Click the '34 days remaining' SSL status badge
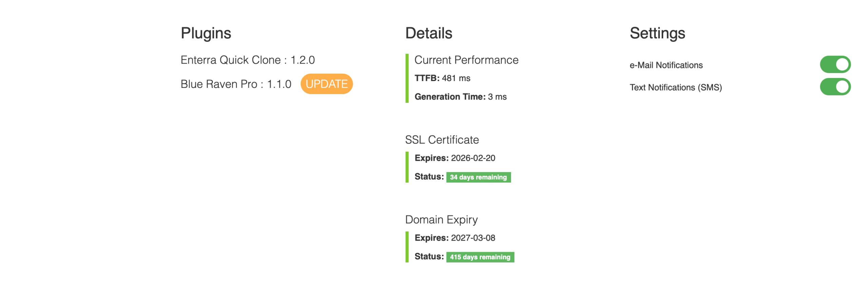Screen dimensions: 868x281 (478, 177)
